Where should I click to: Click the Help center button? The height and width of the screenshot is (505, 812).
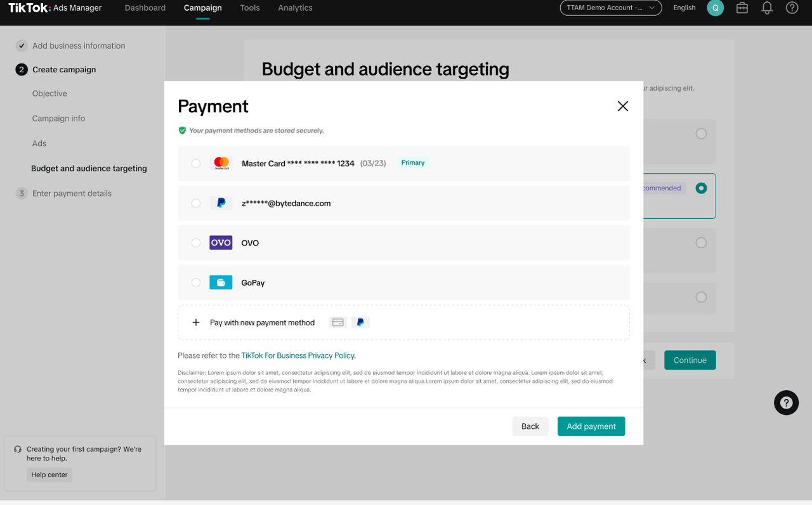[x=49, y=475]
